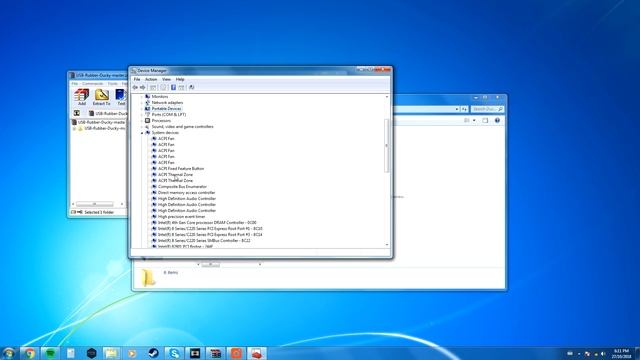640x360 pixels.
Task: Click WinRAR Test button
Action: coord(121,97)
